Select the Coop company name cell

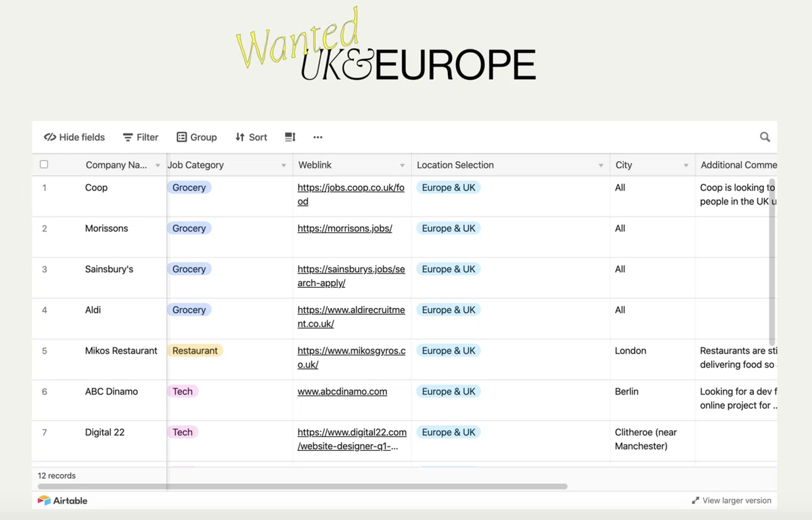99,196
